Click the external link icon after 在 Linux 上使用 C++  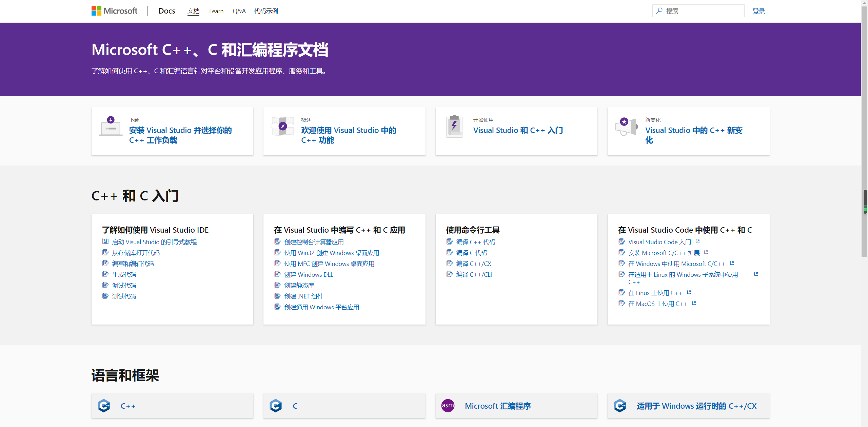click(x=689, y=292)
